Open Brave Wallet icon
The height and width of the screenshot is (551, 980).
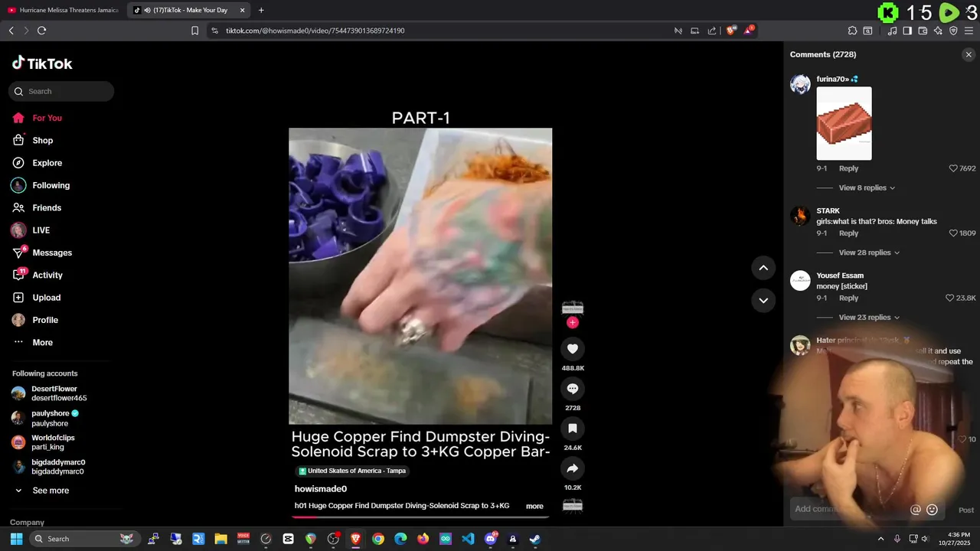tap(923, 31)
